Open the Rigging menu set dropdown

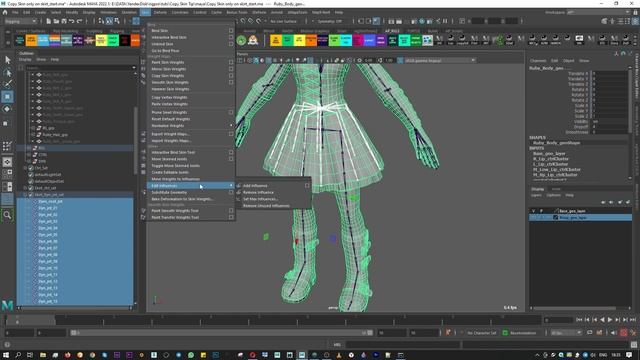[x=20, y=21]
